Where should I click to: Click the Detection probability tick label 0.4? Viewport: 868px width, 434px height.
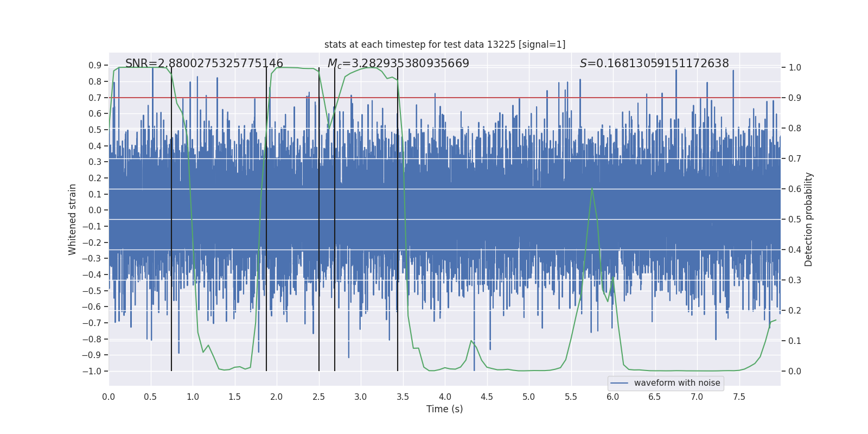pyautogui.click(x=795, y=250)
